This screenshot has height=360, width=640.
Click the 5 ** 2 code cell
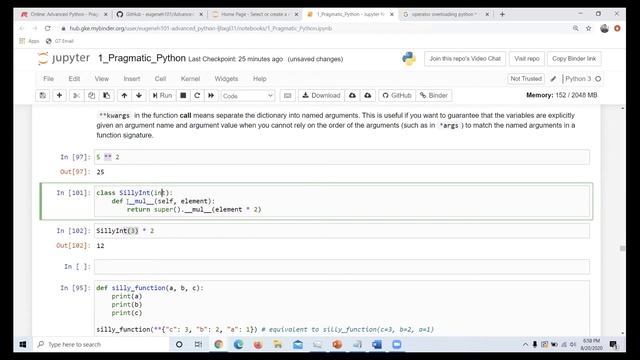tap(342, 157)
